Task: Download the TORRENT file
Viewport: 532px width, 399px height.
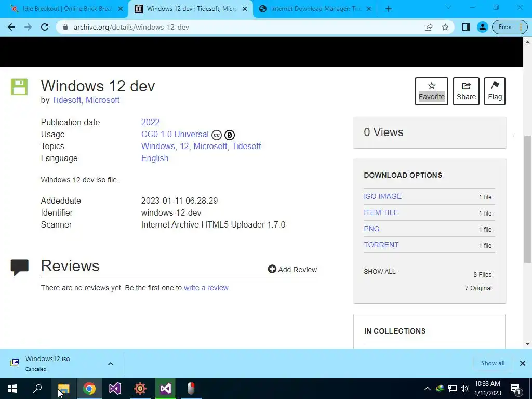Action: click(x=381, y=245)
